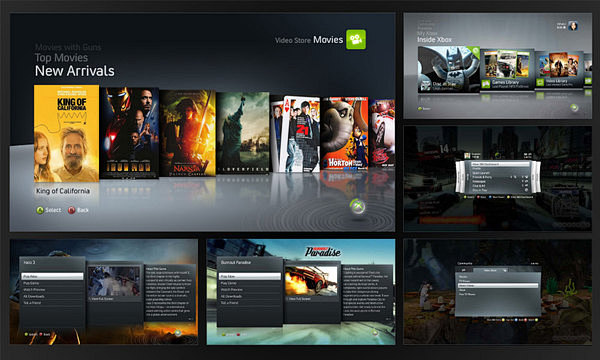
Task: Click the left blade of the guide panel
Action: 460,177
